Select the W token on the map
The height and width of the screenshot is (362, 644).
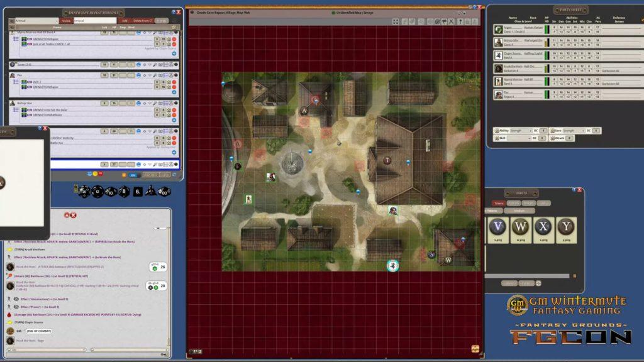click(448, 260)
